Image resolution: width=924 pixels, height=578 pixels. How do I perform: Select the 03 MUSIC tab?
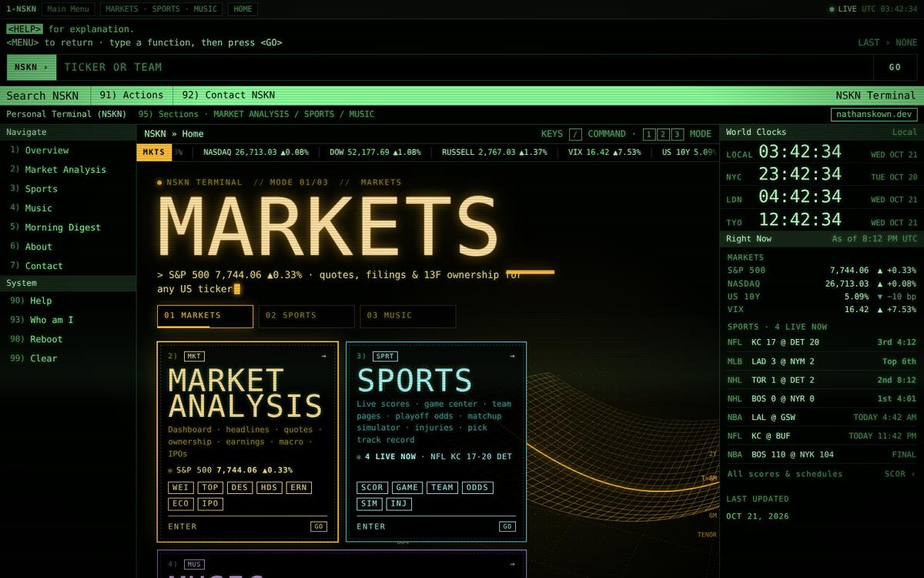(x=408, y=316)
